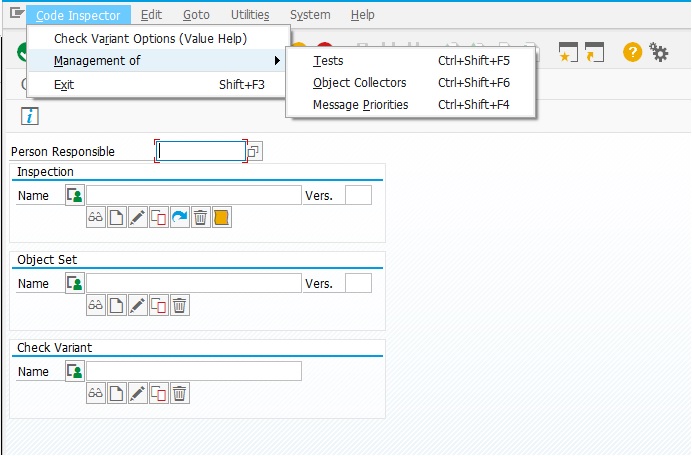Click window icon with star
Screen dimensions: 692x456
tap(568, 52)
